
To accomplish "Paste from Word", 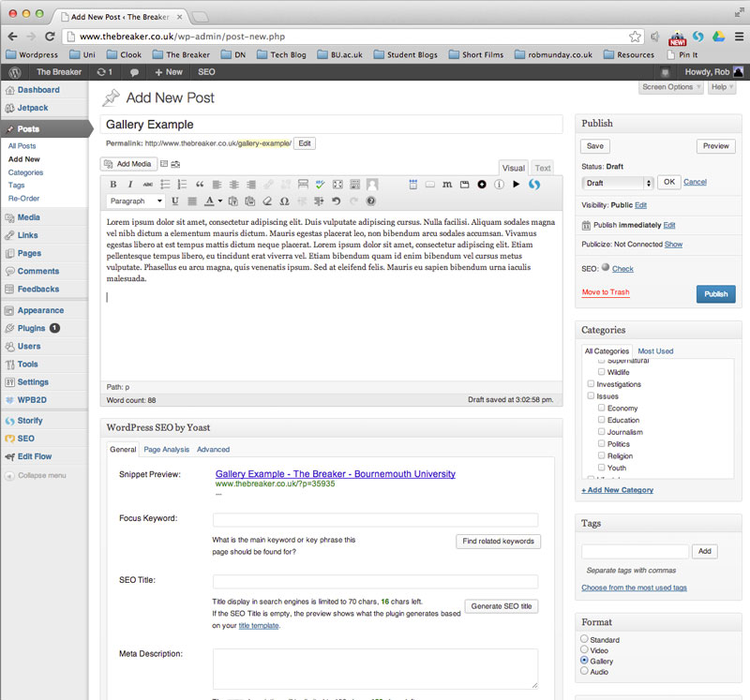I will pyautogui.click(x=250, y=201).
